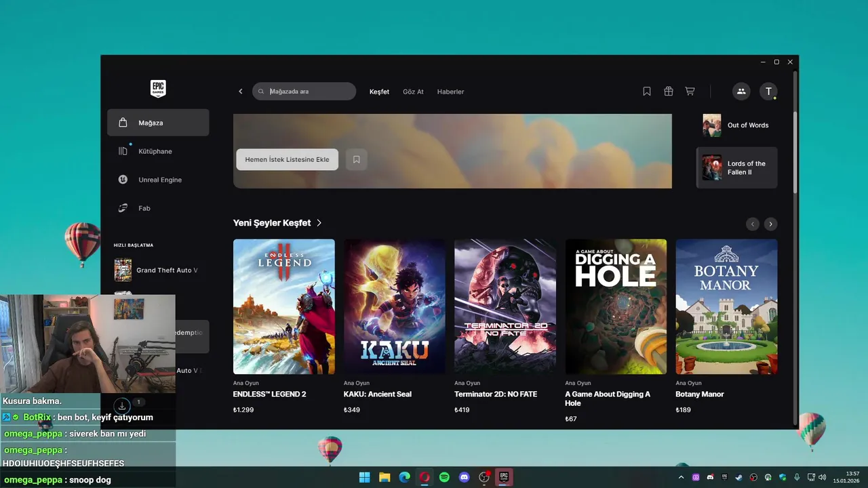
Task: Click the Botany Manor title link
Action: (700, 394)
